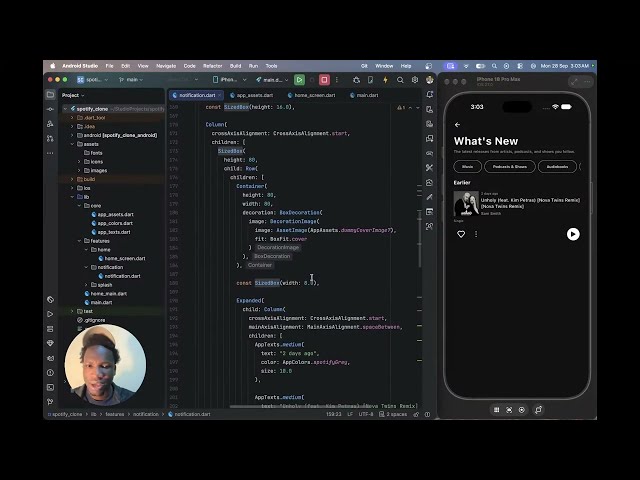The height and width of the screenshot is (480, 640).
Task: Open the Refactor menu
Action: coord(213,66)
